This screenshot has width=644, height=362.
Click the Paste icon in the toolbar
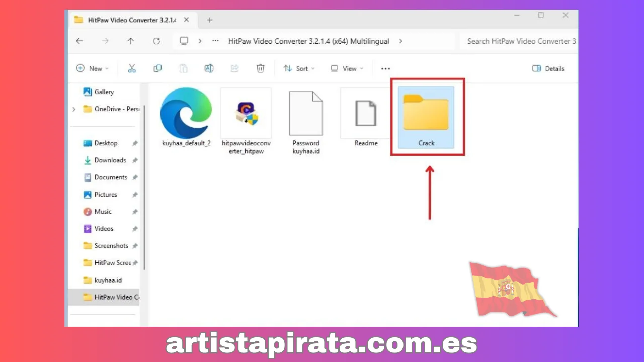(x=183, y=68)
